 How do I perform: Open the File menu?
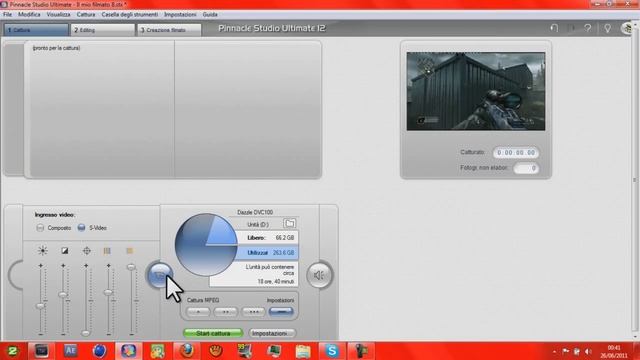pyautogui.click(x=7, y=14)
